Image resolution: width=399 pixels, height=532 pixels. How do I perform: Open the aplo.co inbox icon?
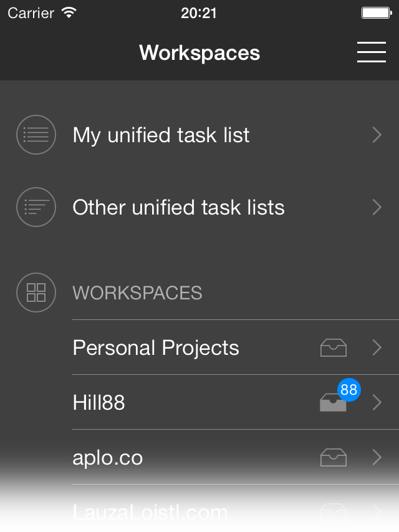[x=334, y=458]
